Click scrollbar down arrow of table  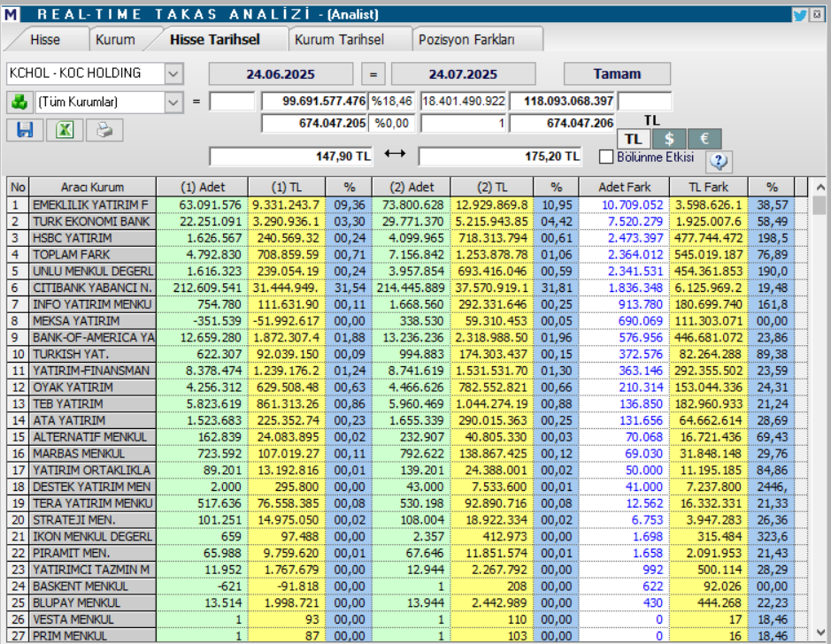[819, 632]
